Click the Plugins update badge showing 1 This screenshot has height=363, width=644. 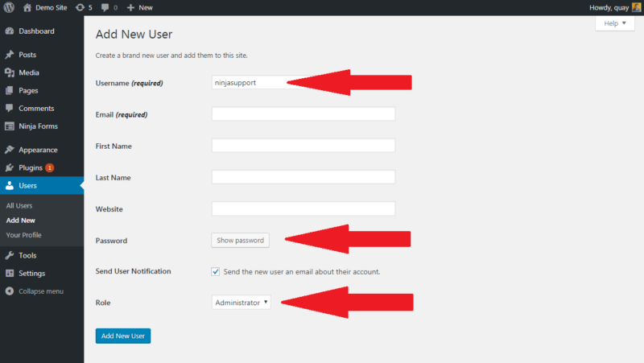[x=50, y=167]
